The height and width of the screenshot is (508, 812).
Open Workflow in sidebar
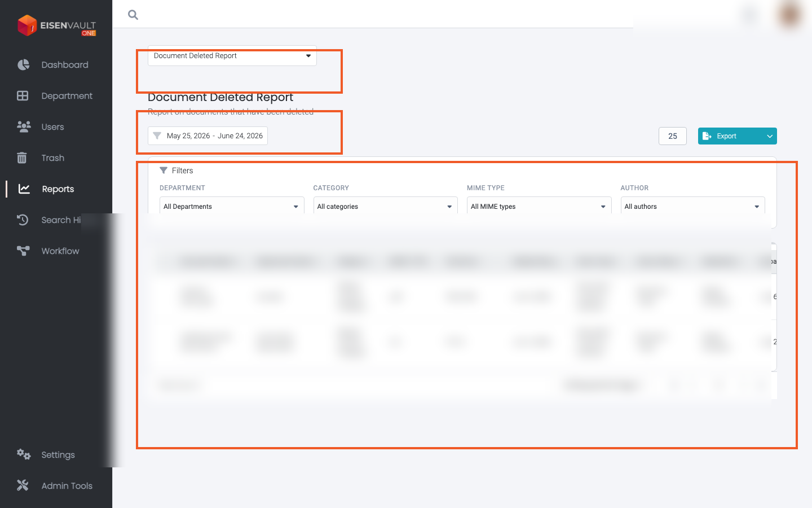click(60, 251)
